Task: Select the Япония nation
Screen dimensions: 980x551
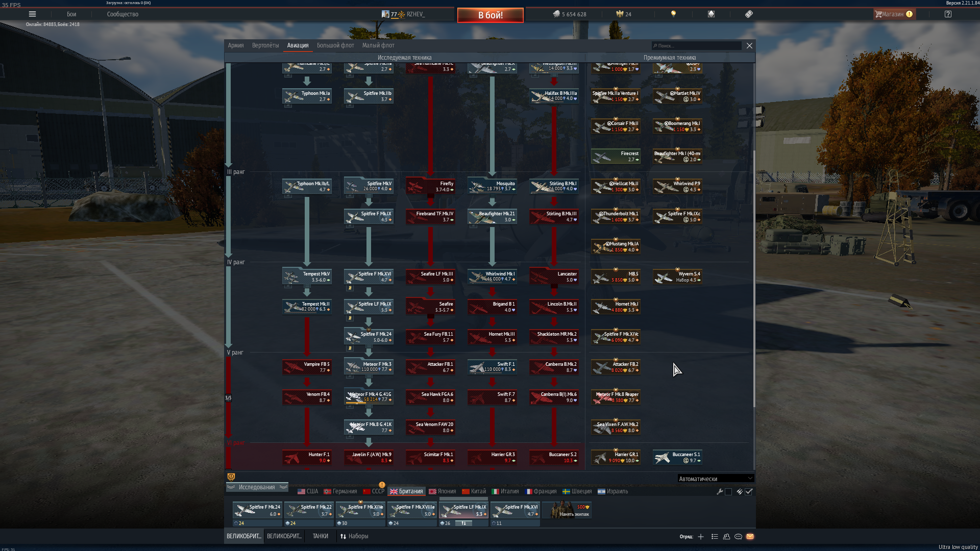Action: click(442, 491)
